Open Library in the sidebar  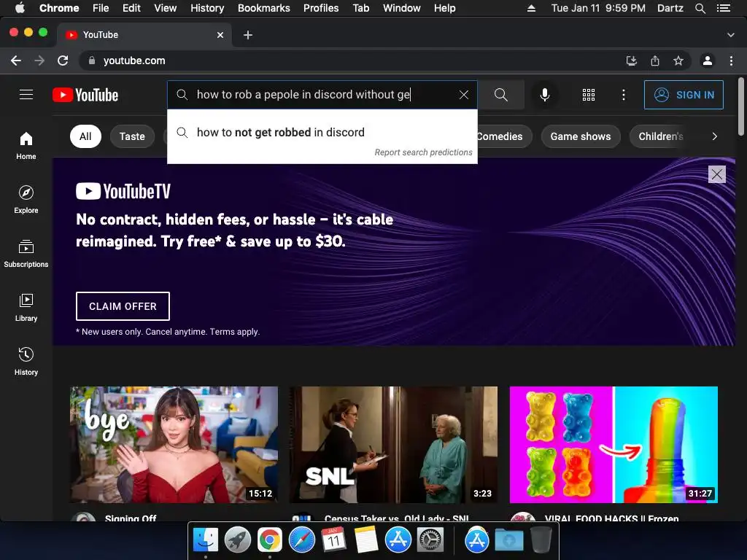(x=26, y=308)
